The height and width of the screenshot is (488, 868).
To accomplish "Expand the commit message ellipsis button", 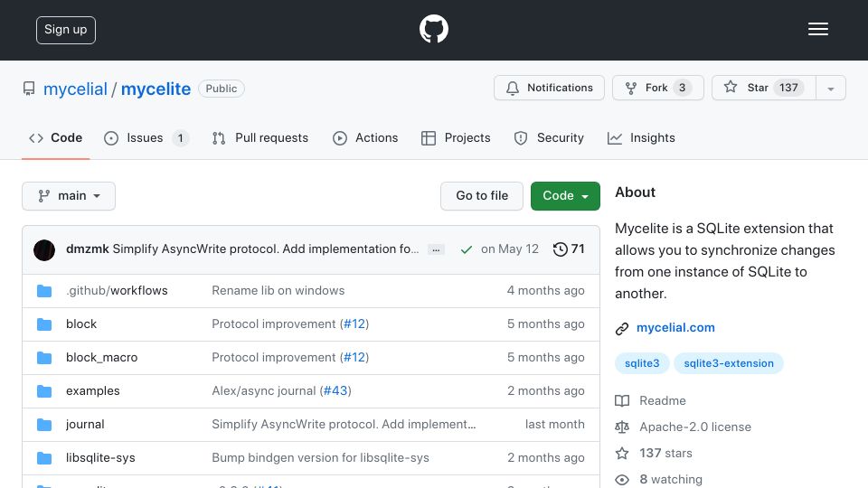I will coord(436,250).
